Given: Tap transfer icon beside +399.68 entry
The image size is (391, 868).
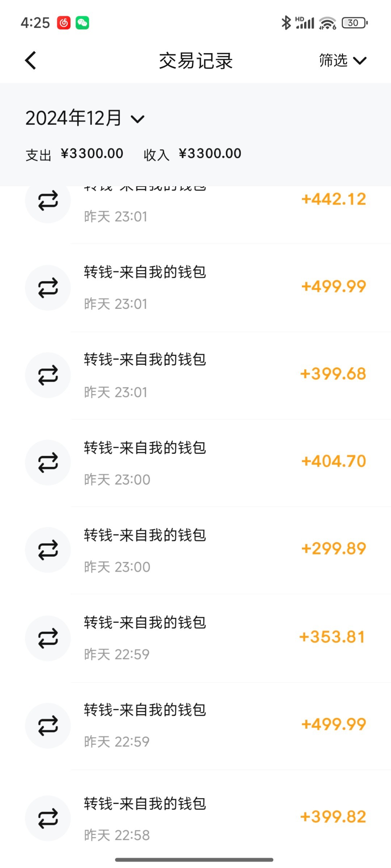Looking at the screenshot, I should (x=48, y=375).
